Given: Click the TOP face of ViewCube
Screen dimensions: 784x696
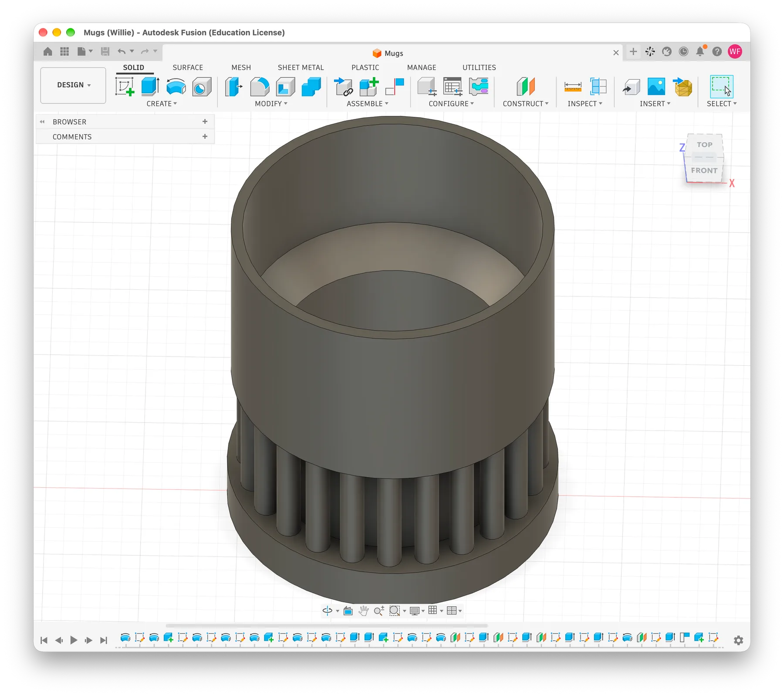Looking at the screenshot, I should tap(704, 145).
